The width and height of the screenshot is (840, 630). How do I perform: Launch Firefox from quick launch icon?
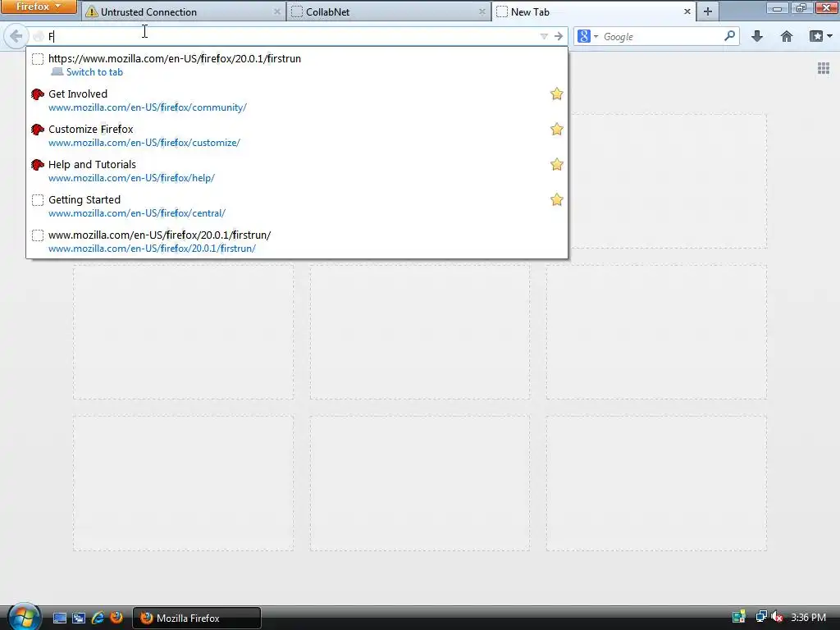tap(116, 618)
